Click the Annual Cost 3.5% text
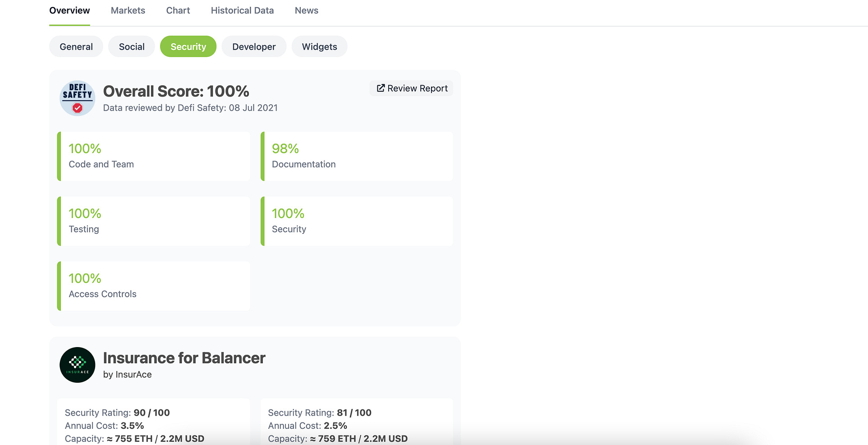 coord(105,426)
